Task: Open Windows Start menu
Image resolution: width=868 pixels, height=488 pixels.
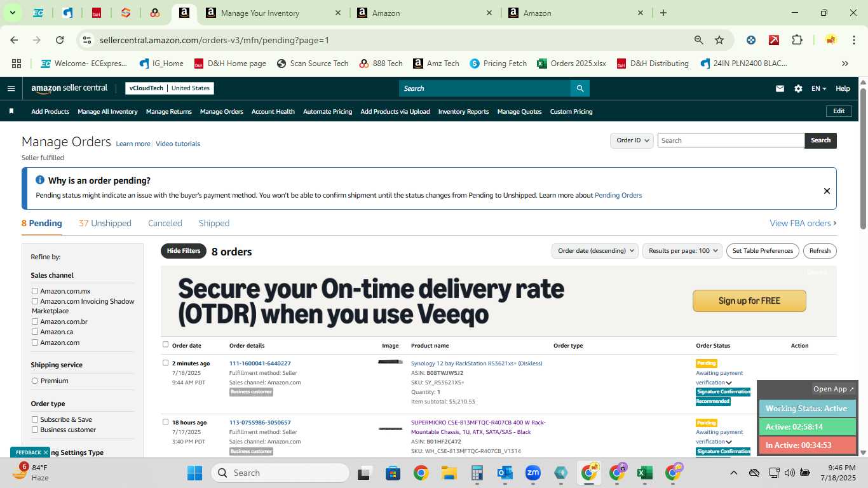Action: pos(194,473)
